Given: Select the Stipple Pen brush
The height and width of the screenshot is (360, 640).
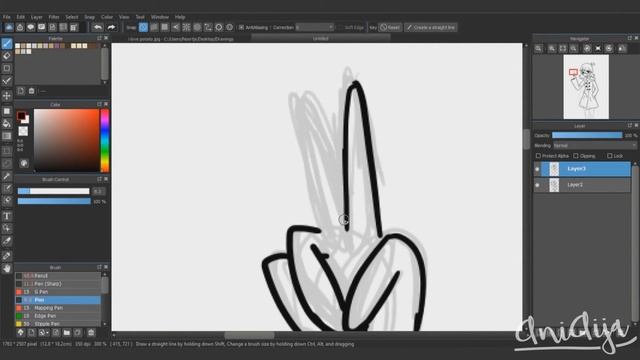Looking at the screenshot, I should [58, 324].
